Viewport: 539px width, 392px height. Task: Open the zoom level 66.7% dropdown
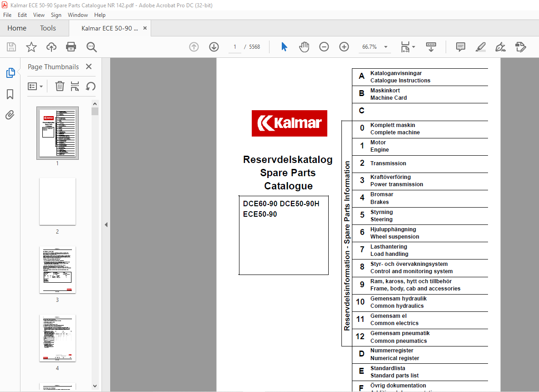click(386, 47)
